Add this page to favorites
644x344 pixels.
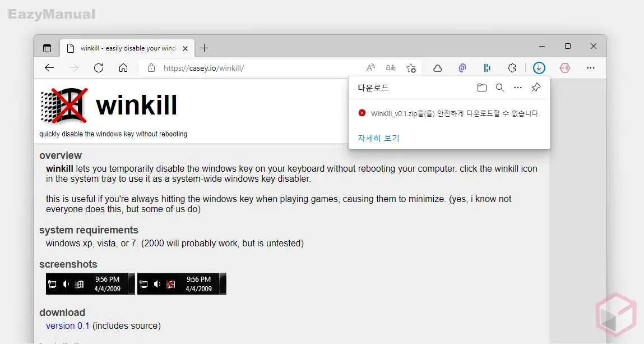411,68
